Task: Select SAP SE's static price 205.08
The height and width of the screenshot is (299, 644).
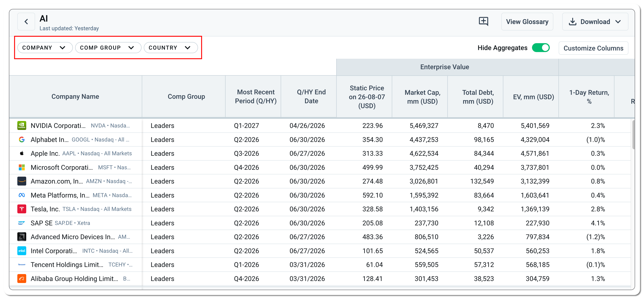Action: coord(372,223)
